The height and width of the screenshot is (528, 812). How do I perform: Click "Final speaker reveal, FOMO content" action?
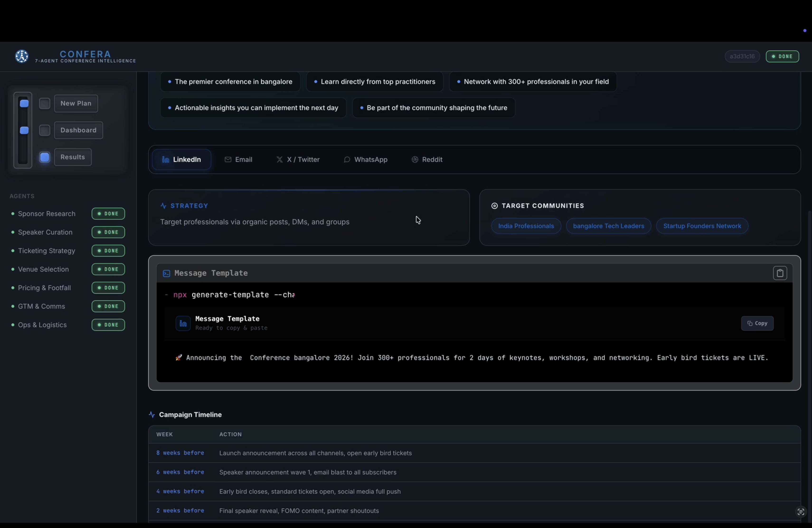[x=299, y=511]
